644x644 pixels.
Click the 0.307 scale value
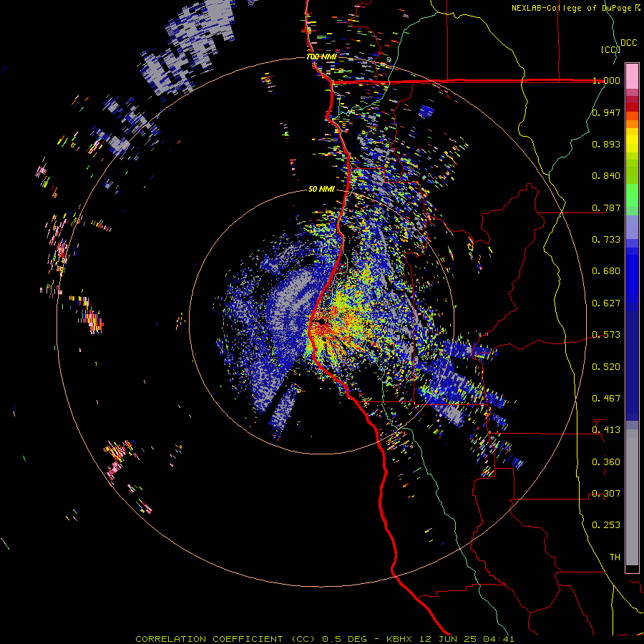coord(606,494)
